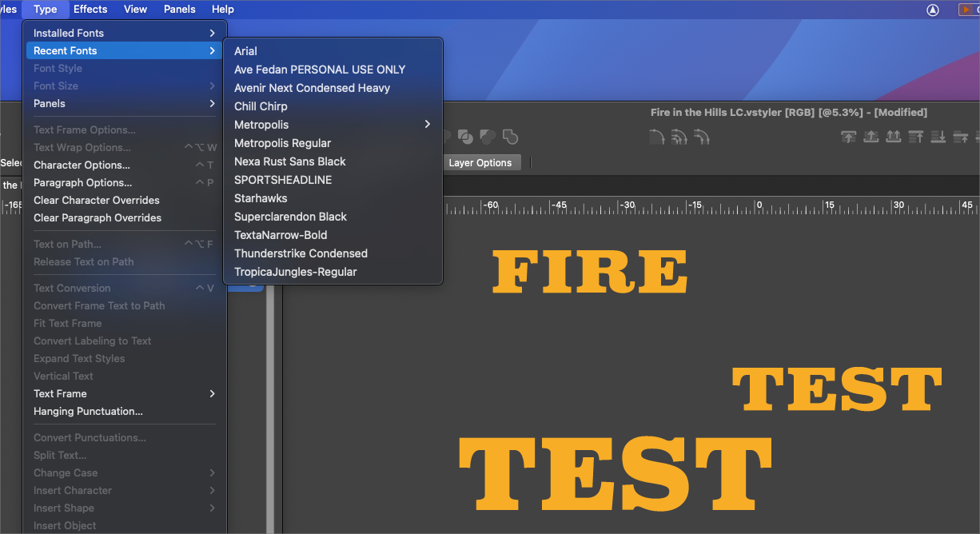This screenshot has width=980, height=534.
Task: Click the stacked lines with down arrow icon
Action: point(938,137)
